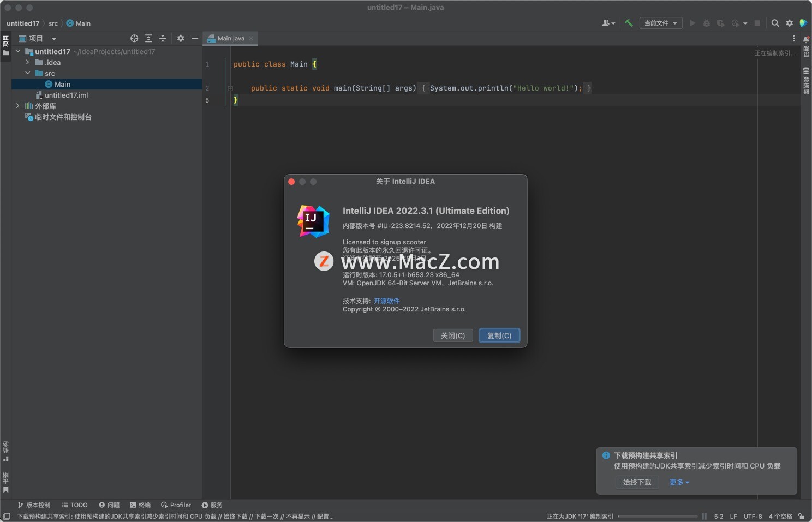812x522 pixels.
Task: Collapse the untitled17 project root
Action: tap(18, 51)
